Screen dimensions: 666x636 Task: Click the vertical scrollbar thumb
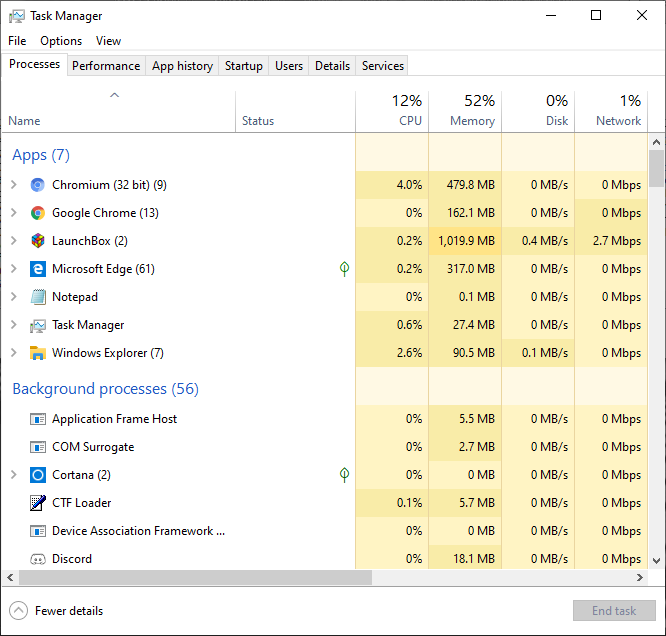pyautogui.click(x=657, y=168)
